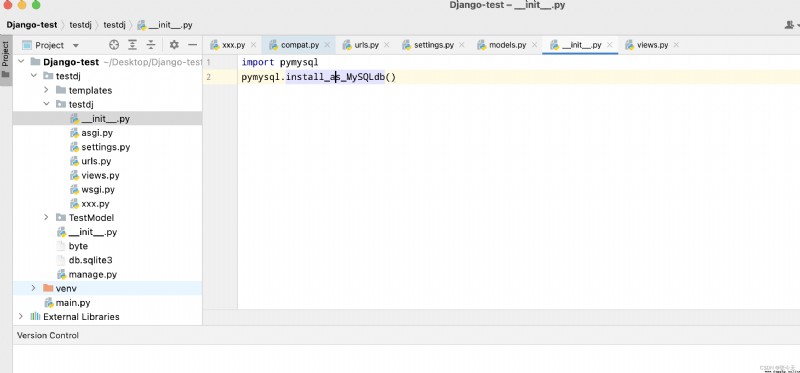Viewport: 800px width, 373px height.
Task: Select main.py in project tree
Action: [x=73, y=303]
